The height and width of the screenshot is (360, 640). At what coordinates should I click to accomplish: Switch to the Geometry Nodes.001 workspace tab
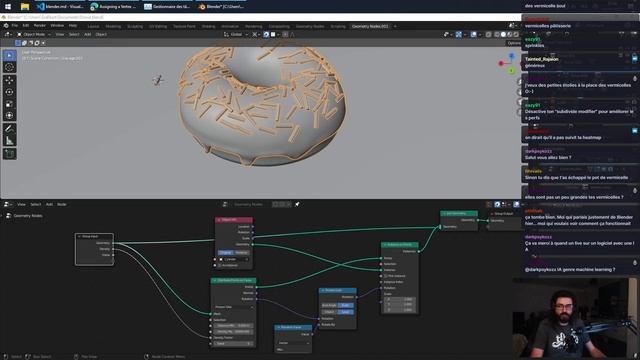[x=370, y=26]
